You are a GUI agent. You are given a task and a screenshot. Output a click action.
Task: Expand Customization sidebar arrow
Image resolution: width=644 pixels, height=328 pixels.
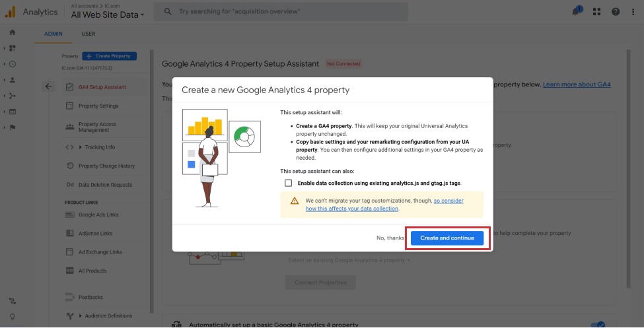[x=5, y=48]
